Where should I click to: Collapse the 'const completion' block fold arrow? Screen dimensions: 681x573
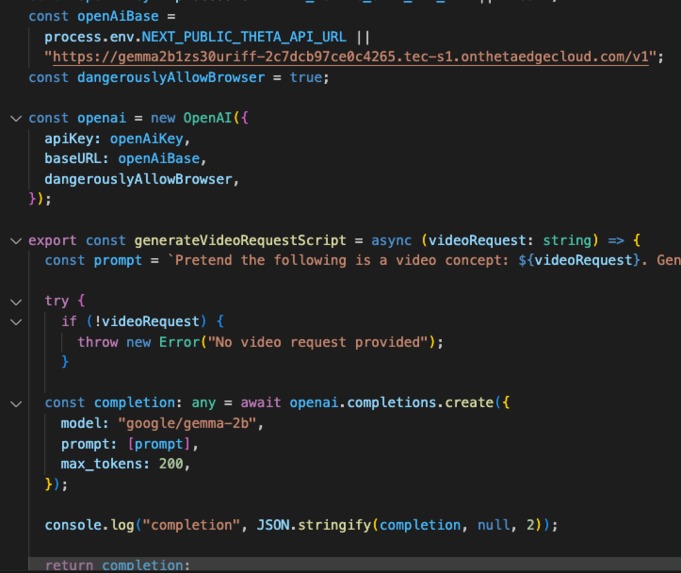tap(16, 404)
